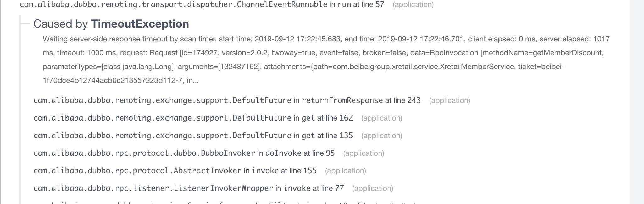Click the (application) tag beside AbstractInvoker
644x204 pixels.
pyautogui.click(x=345, y=171)
